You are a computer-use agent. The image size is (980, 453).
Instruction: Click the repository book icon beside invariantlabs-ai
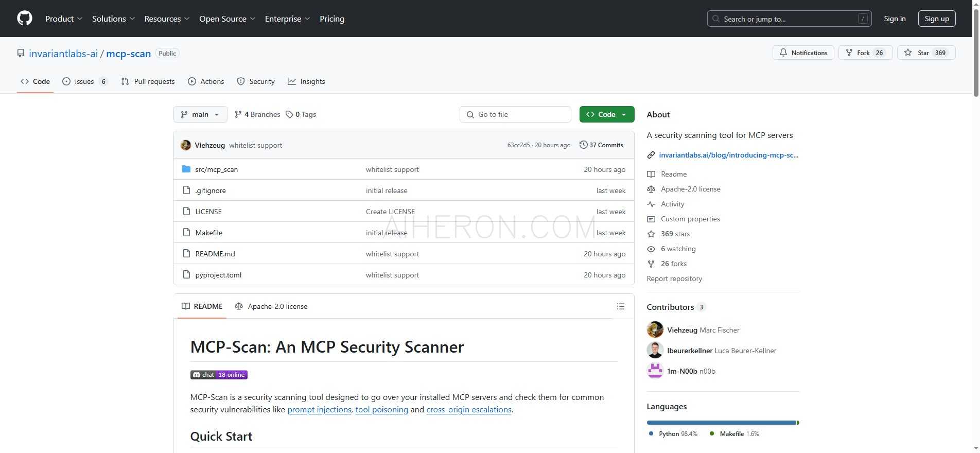21,54
